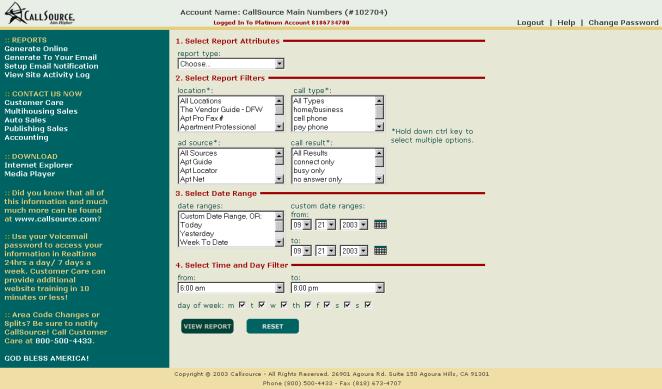Toggle the Friday (f) checkbox
The image size is (662, 389).
[x=327, y=305]
